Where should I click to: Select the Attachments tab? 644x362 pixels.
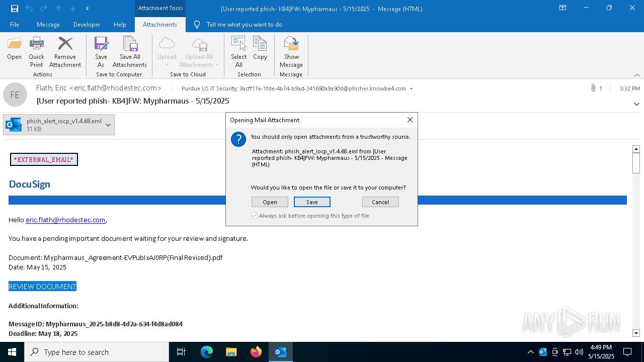point(160,25)
